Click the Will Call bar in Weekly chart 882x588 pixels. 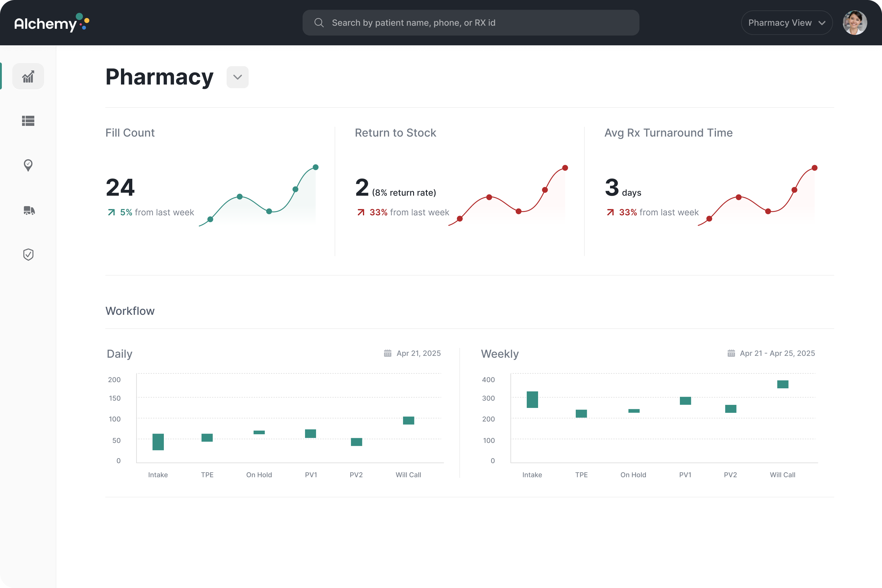pos(783,384)
